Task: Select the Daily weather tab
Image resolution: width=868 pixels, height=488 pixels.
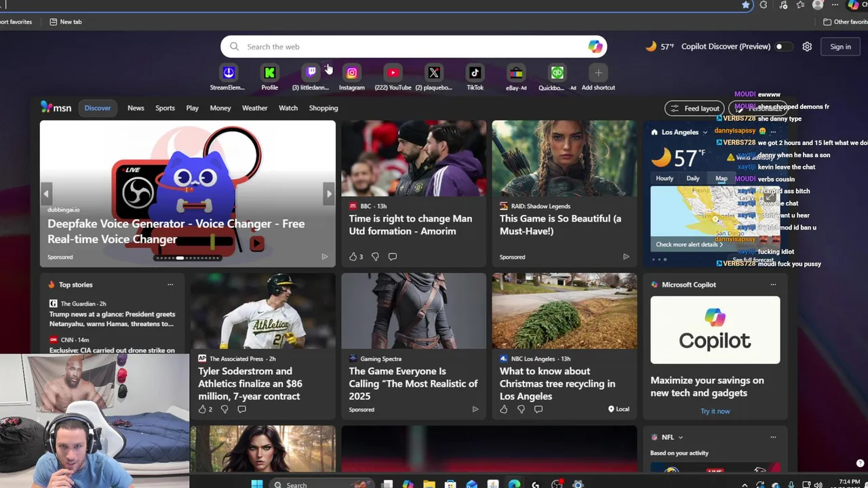Action: pyautogui.click(x=692, y=178)
